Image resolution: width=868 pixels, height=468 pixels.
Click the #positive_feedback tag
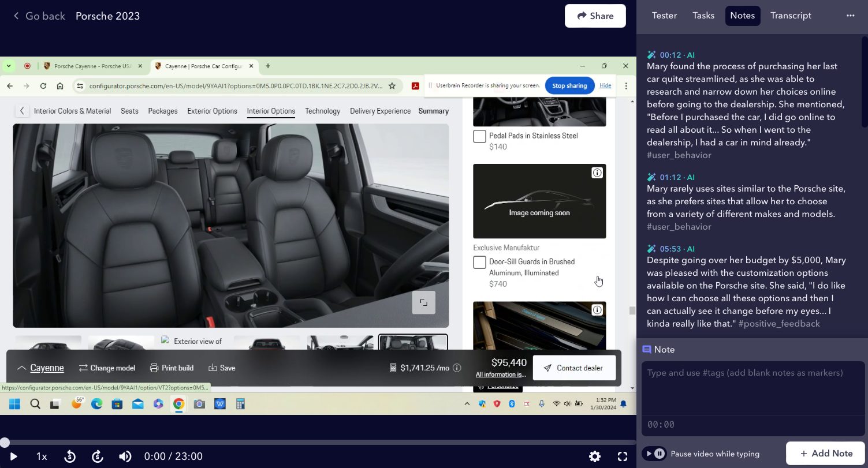click(779, 324)
